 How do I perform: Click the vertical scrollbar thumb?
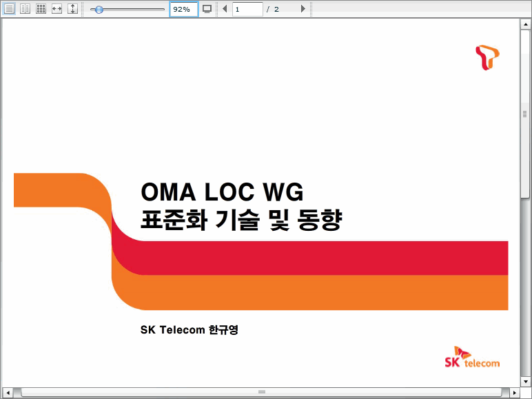tap(525, 114)
